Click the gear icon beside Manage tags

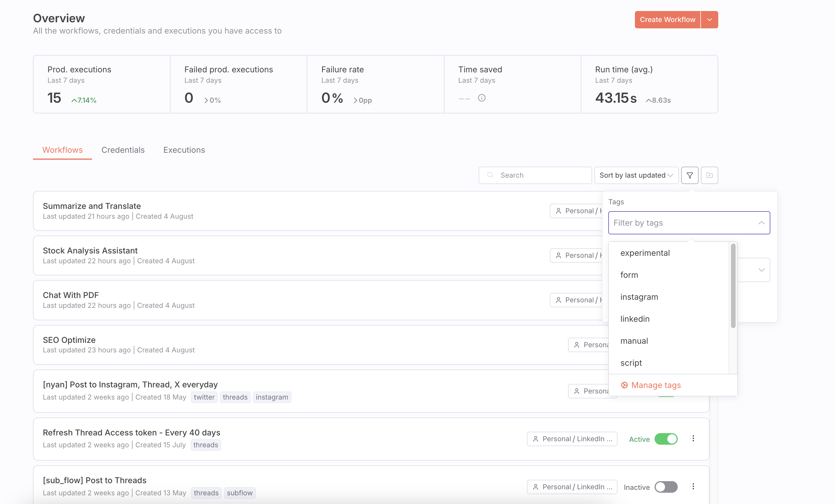tap(624, 385)
